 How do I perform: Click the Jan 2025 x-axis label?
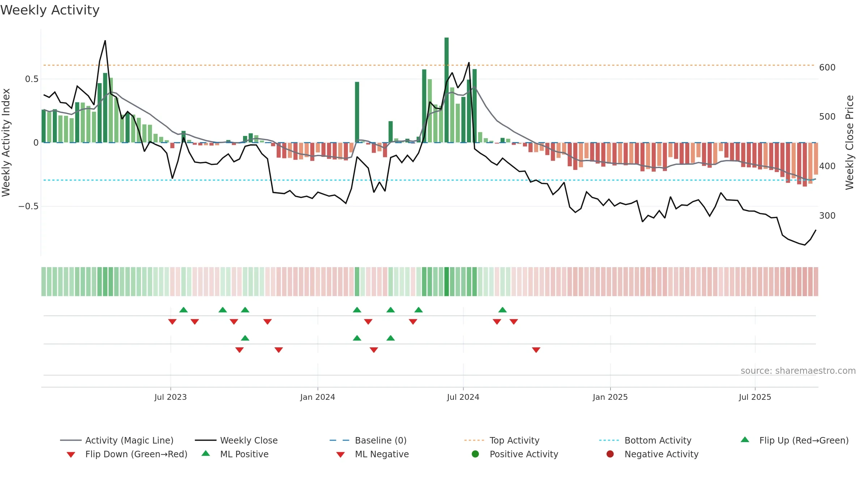(x=610, y=397)
